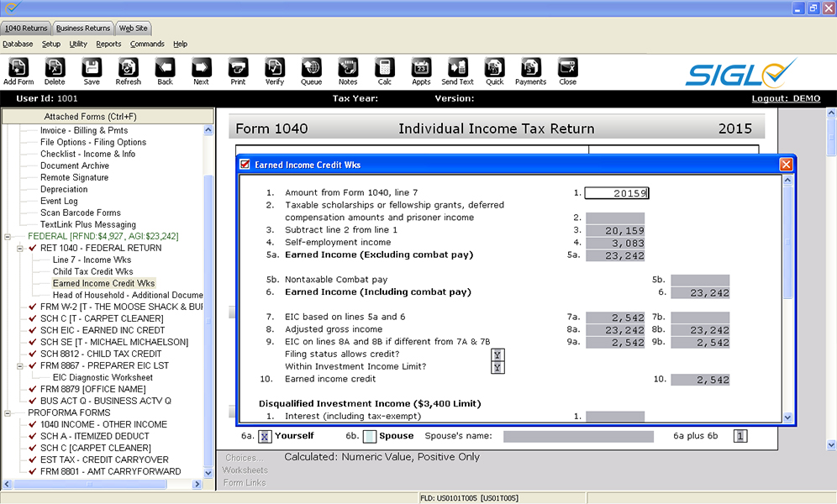Viewport: 837px width, 504px height.
Task: Select Remote Signature tree item
Action: [x=74, y=177]
